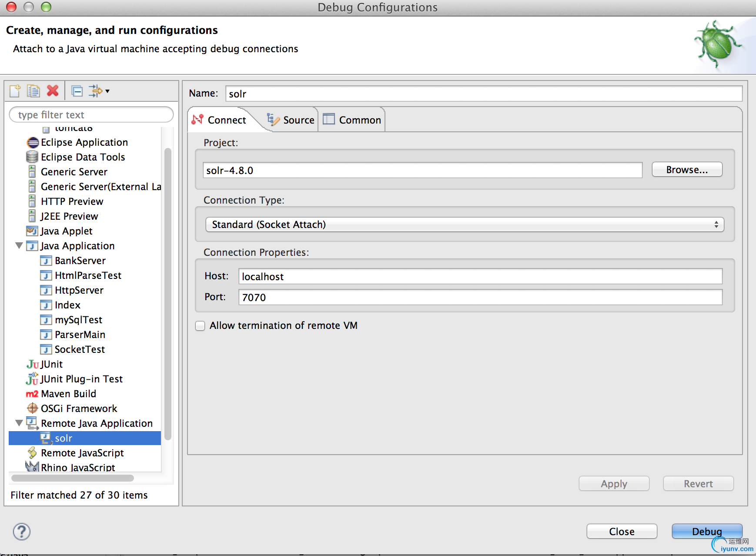The height and width of the screenshot is (556, 756).
Task: Focus the type filter text field
Action: click(91, 115)
